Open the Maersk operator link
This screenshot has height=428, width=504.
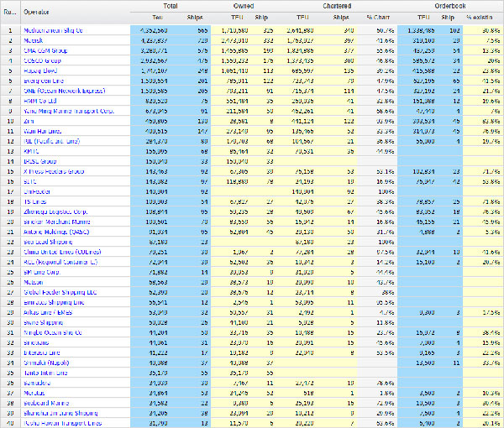pyautogui.click(x=34, y=40)
